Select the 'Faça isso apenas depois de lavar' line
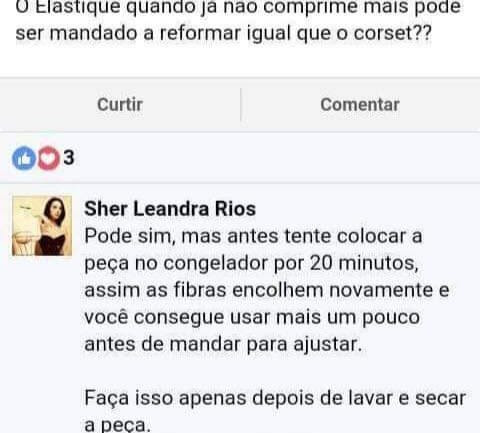The image size is (480, 433). point(275,398)
